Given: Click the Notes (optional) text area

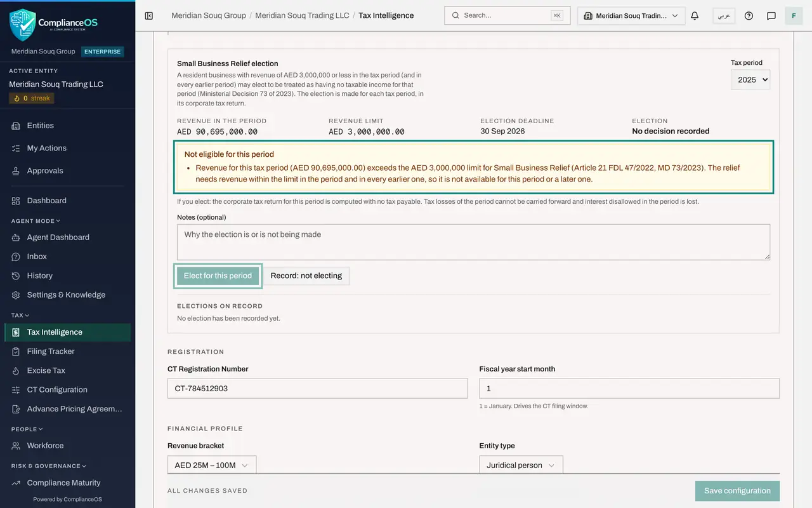Looking at the screenshot, I should (x=473, y=242).
